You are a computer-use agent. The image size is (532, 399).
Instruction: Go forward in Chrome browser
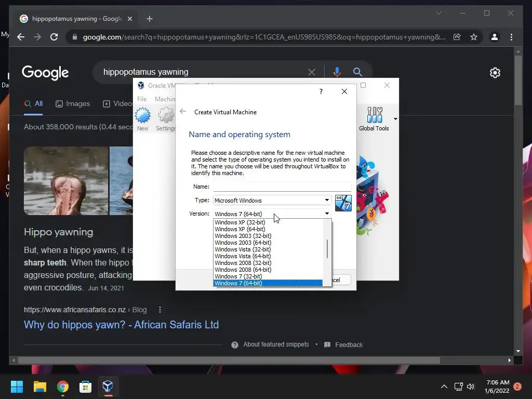[x=37, y=37]
